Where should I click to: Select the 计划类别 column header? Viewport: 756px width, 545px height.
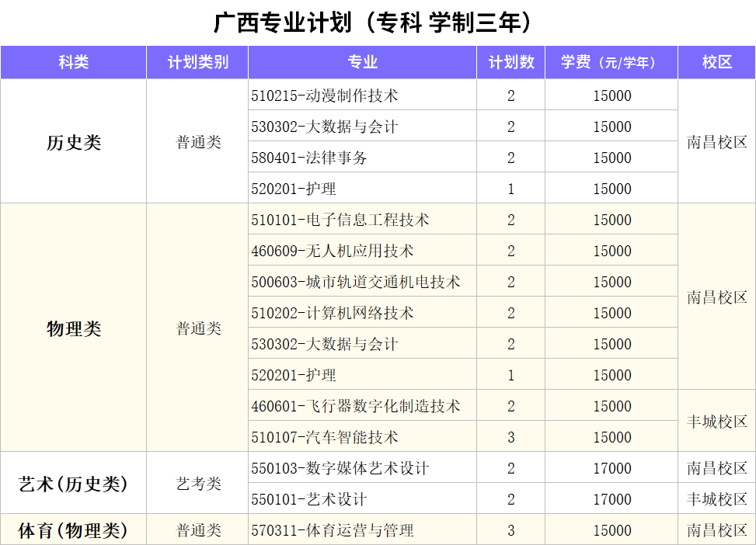tap(197, 63)
